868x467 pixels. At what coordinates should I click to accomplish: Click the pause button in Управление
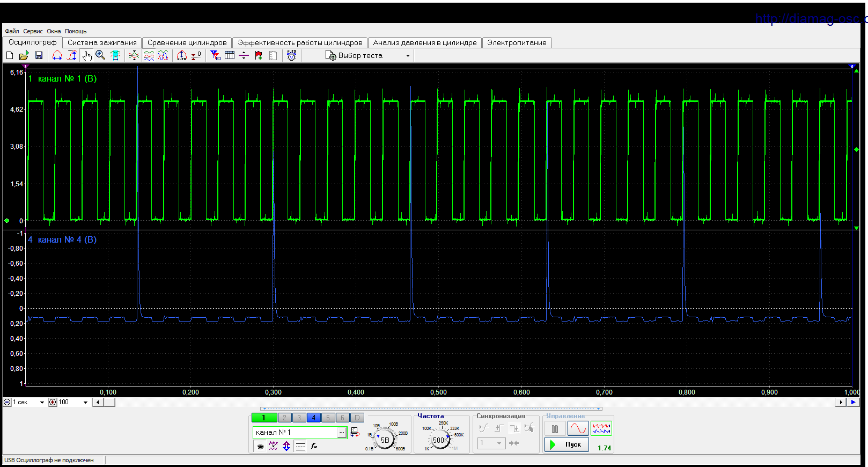click(555, 429)
